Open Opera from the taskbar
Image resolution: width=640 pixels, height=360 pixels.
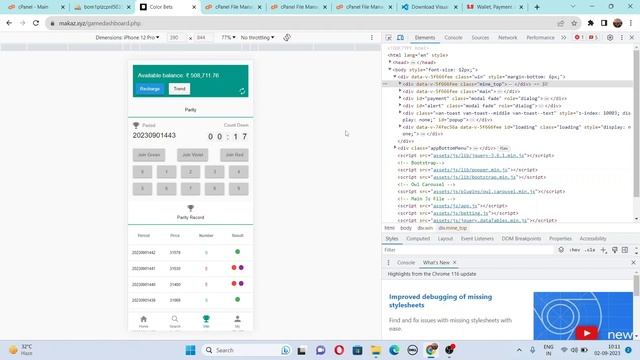[339, 350]
